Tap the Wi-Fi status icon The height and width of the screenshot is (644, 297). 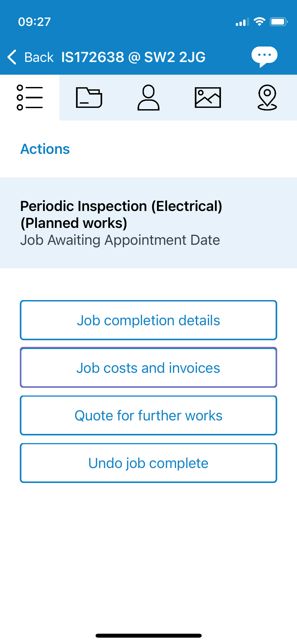[260, 22]
